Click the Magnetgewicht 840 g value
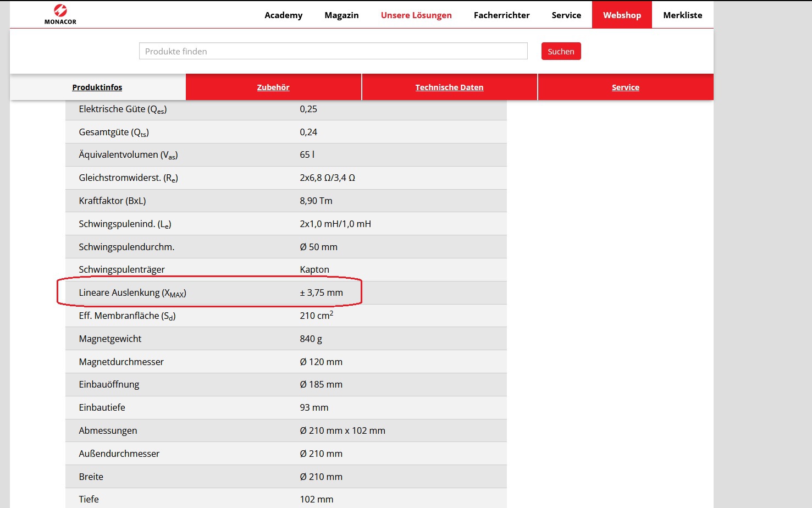 click(x=311, y=339)
